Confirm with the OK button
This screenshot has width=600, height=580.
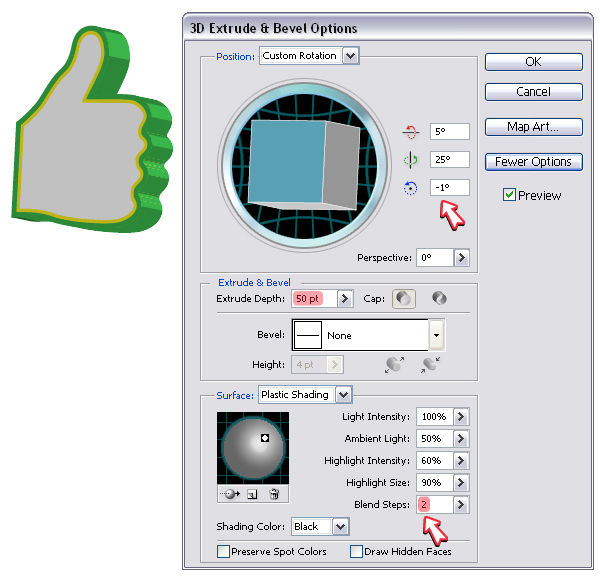pyautogui.click(x=534, y=62)
